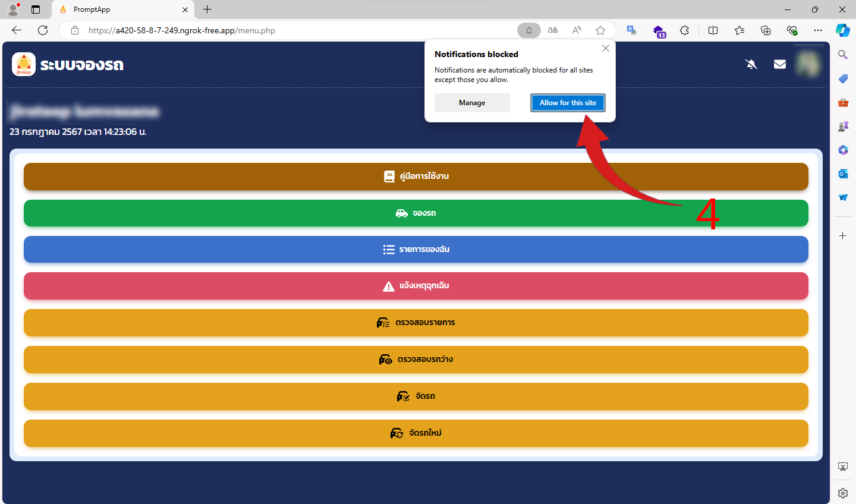
Task: Open the envelope messages icon
Action: [780, 64]
